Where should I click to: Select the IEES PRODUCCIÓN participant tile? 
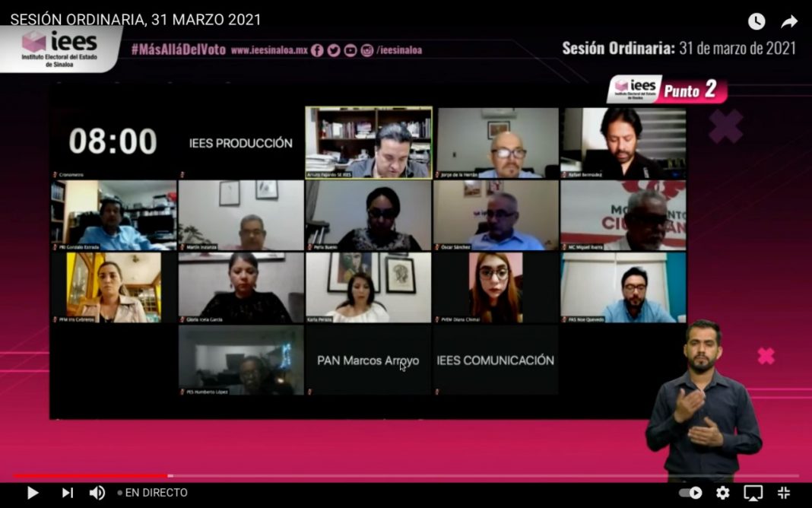click(x=241, y=142)
